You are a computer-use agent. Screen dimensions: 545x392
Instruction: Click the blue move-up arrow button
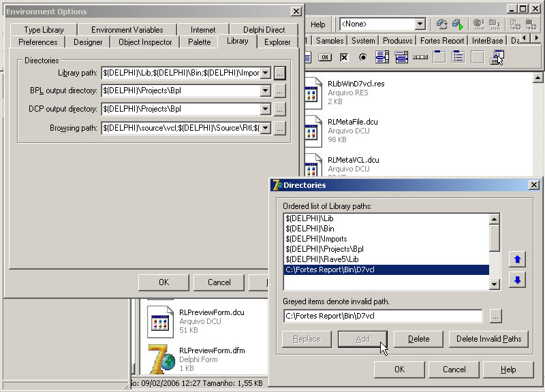tap(517, 259)
